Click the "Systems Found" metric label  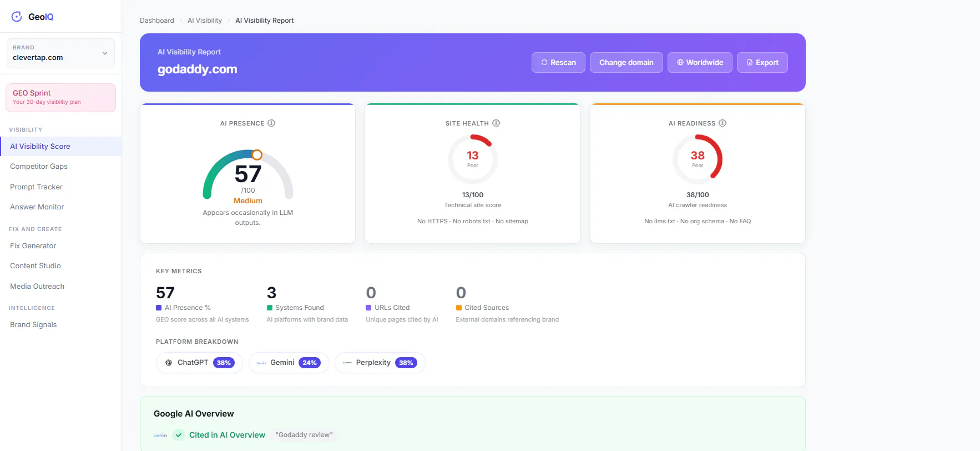pyautogui.click(x=300, y=308)
